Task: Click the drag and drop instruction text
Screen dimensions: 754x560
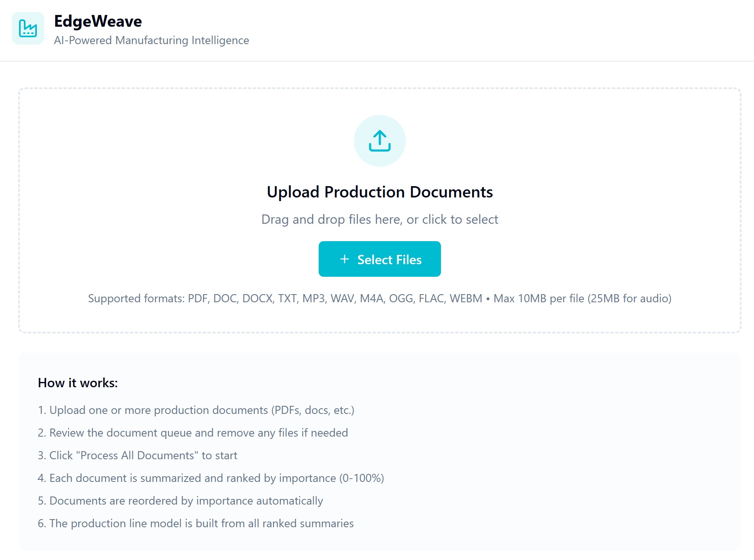Action: 380,219
